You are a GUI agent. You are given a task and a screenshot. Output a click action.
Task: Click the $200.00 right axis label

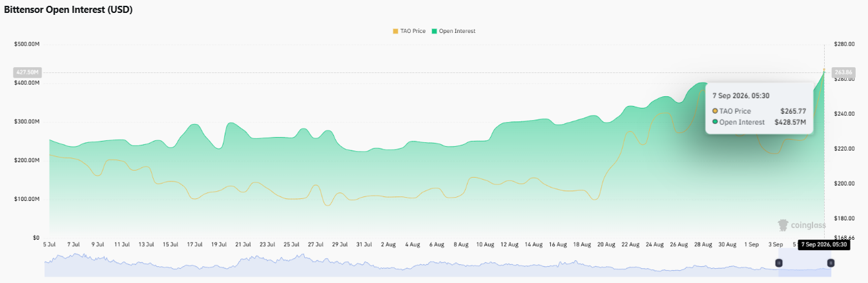[x=843, y=183]
